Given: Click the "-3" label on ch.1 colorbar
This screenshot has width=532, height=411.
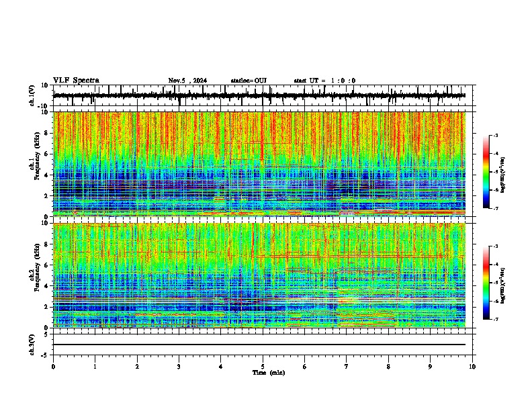Looking at the screenshot, I should (x=496, y=136).
